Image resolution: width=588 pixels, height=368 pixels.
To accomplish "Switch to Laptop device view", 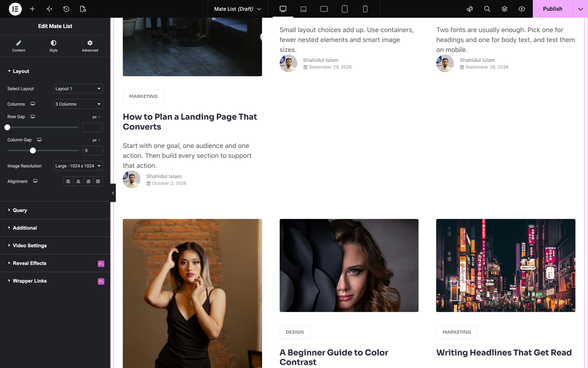I will 304,9.
